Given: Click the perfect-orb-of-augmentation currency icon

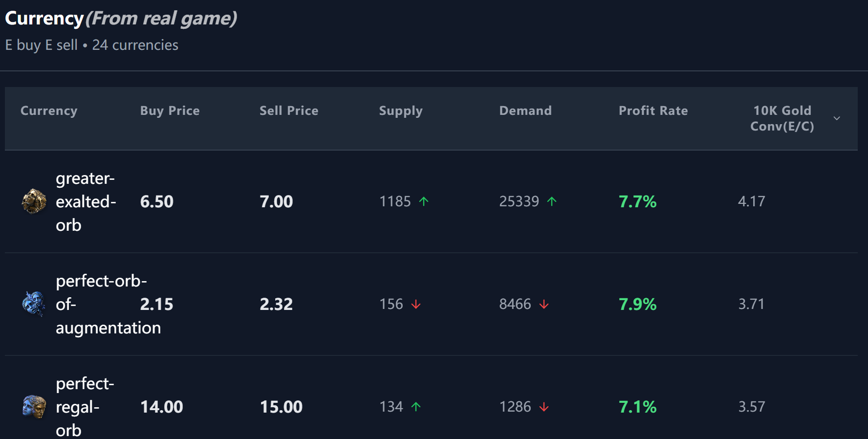Looking at the screenshot, I should click(33, 304).
